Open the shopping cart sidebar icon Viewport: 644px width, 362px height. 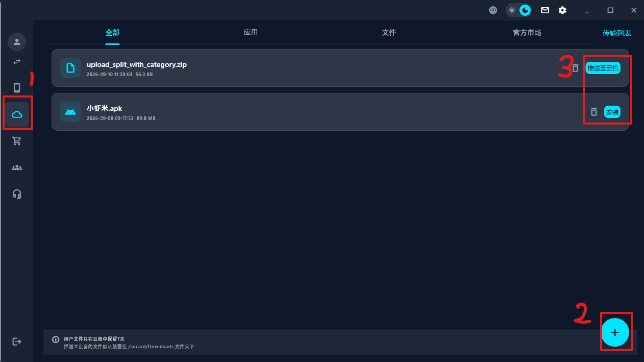(x=17, y=141)
